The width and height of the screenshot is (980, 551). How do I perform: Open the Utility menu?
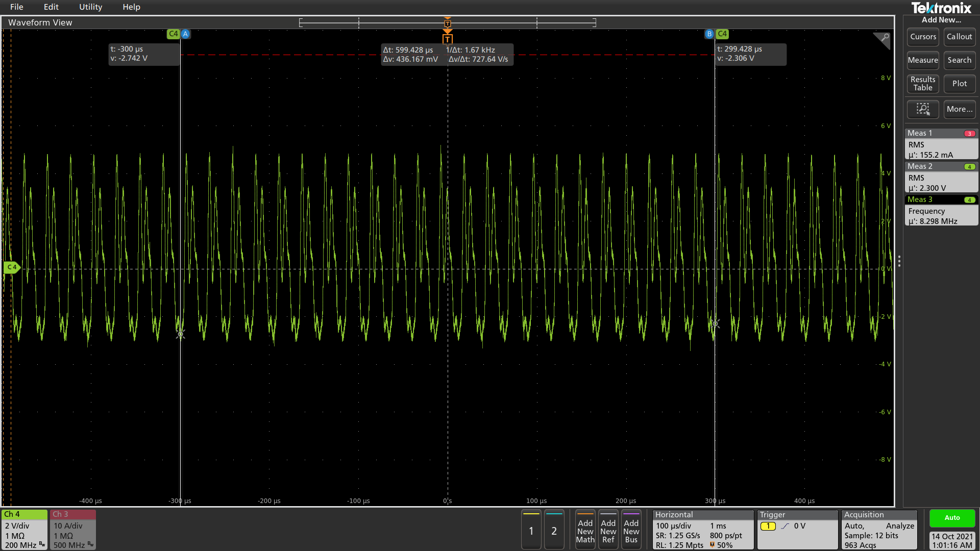(x=90, y=7)
